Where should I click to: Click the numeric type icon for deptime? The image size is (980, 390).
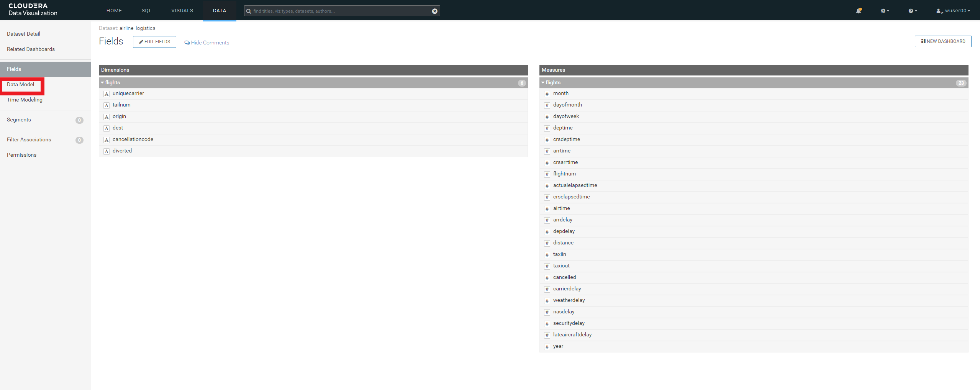coord(547,128)
